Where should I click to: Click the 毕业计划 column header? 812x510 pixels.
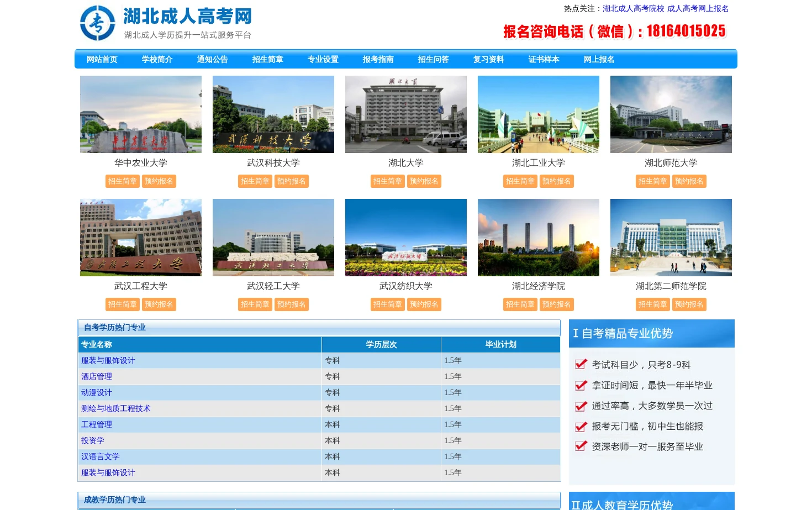point(501,344)
